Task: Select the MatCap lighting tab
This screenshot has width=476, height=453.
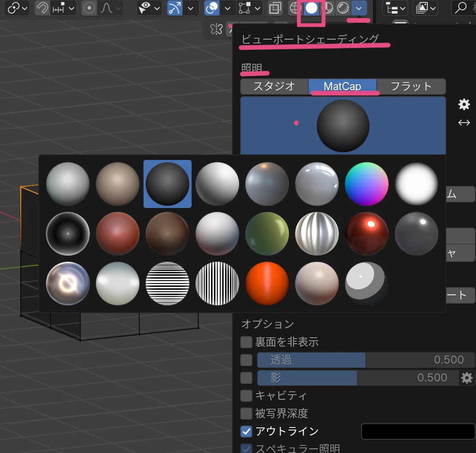Action: [342, 86]
